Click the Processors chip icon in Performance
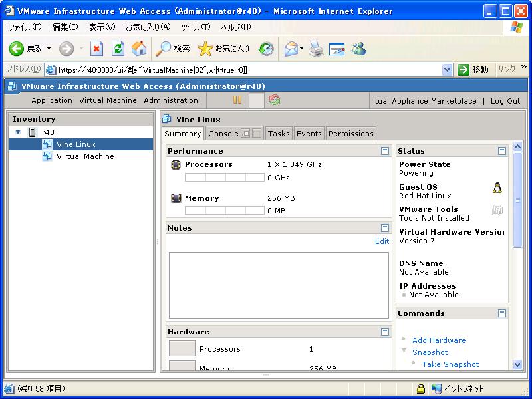 click(176, 165)
